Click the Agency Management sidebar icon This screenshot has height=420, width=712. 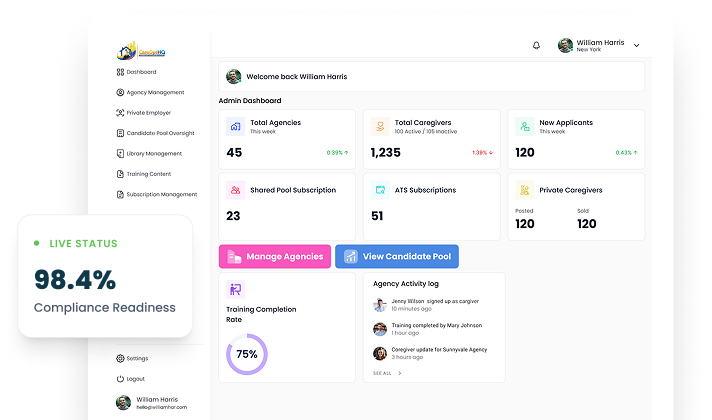[x=120, y=92]
